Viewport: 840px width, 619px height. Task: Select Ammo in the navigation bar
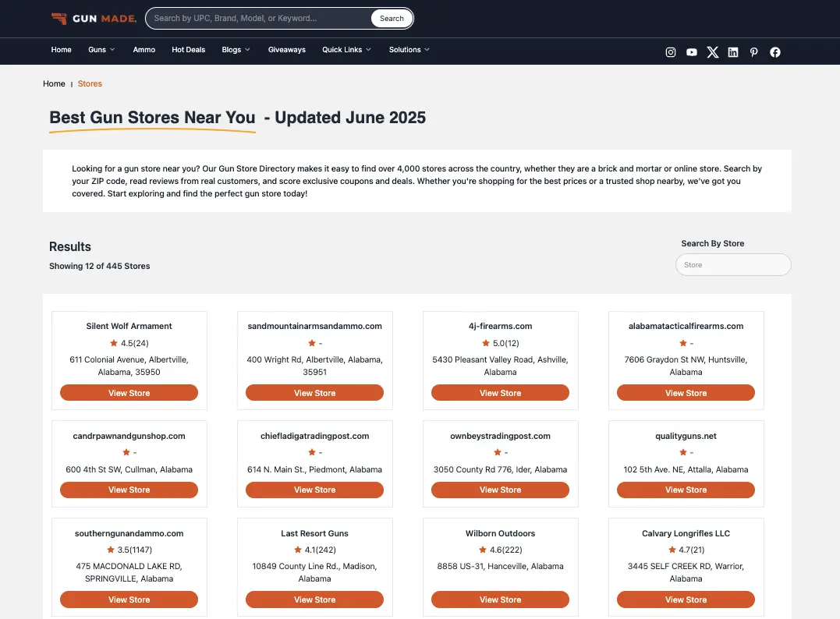point(144,50)
